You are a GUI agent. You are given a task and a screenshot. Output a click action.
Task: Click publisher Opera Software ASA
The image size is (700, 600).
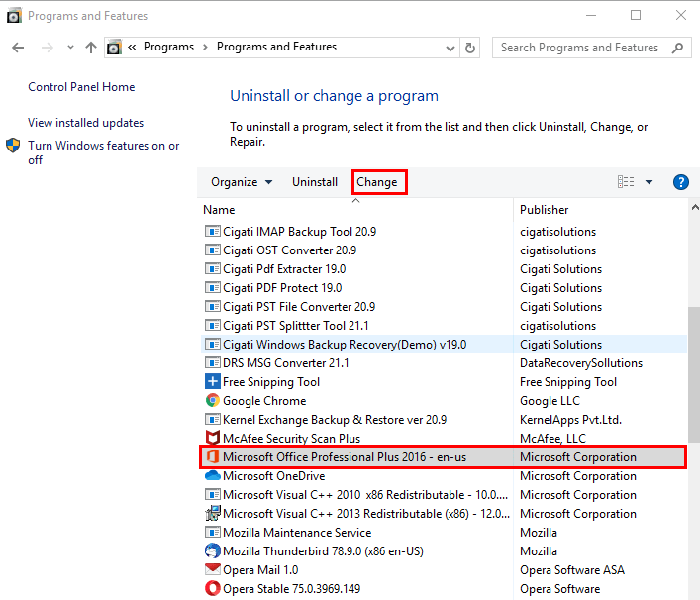(572, 569)
